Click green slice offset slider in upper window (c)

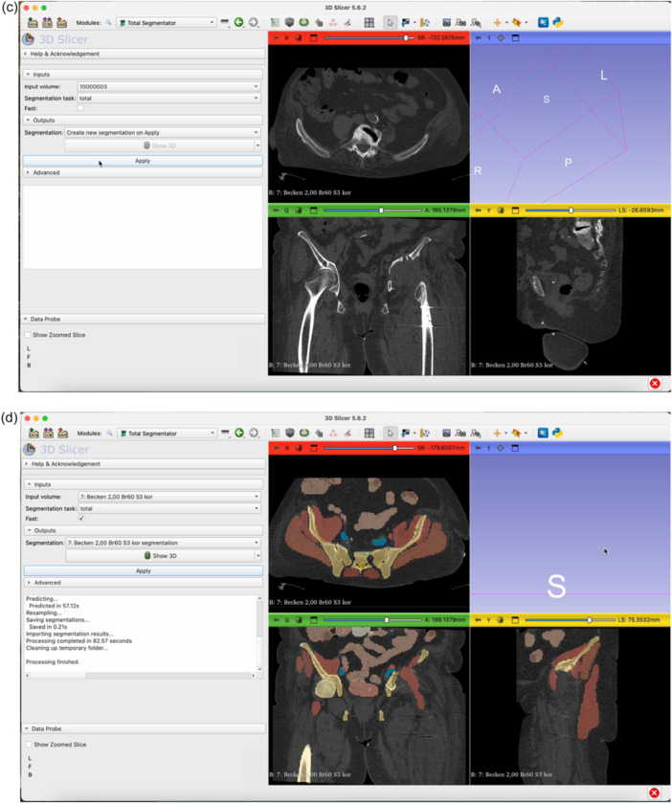[372, 211]
